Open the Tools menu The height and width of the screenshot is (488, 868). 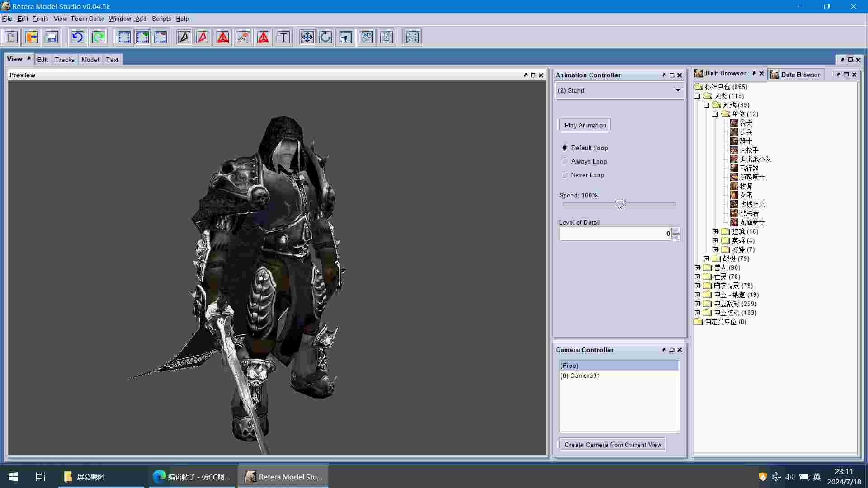point(40,19)
